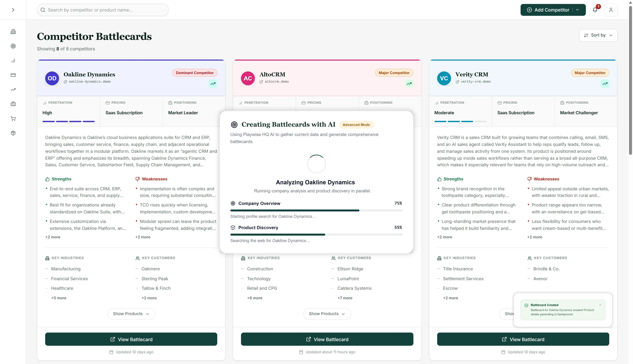Expand Oakline Dynamics strengths +2 more
Screen dimensions: 633x364
[53, 237]
